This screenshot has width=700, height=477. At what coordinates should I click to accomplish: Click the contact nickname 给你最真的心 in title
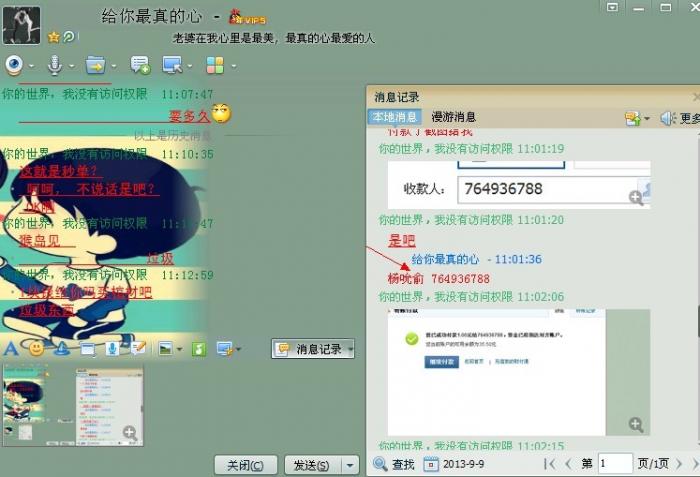pos(152,17)
